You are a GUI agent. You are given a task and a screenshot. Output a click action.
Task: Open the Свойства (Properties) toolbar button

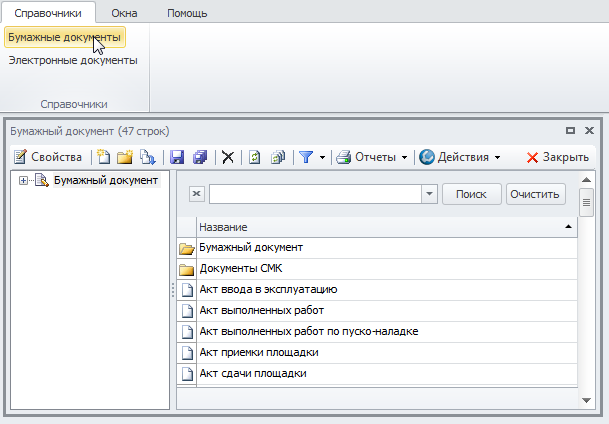click(47, 157)
